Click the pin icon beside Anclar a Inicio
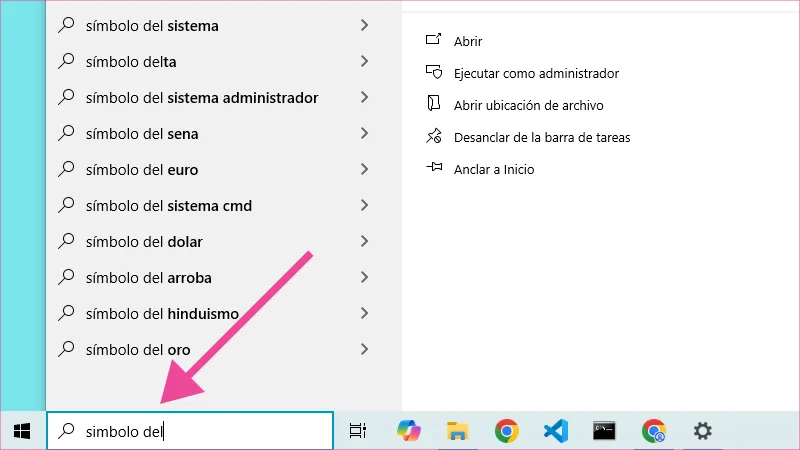The width and height of the screenshot is (800, 450). click(434, 167)
